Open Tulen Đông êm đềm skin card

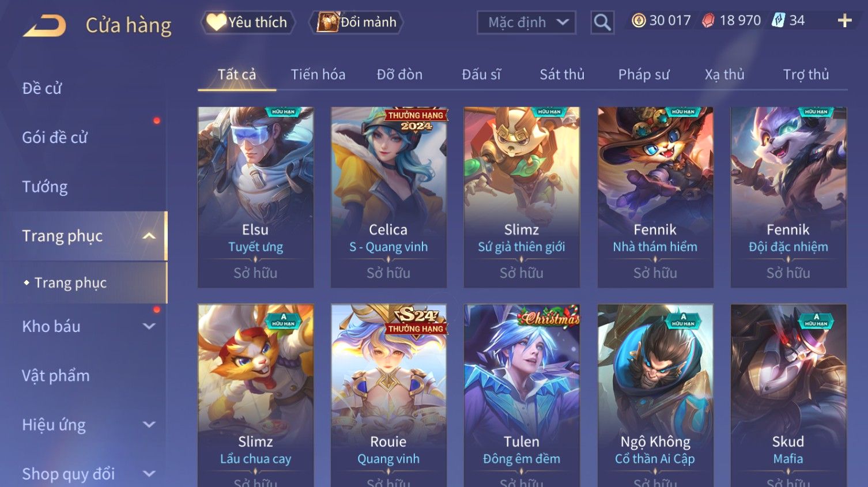(522, 395)
